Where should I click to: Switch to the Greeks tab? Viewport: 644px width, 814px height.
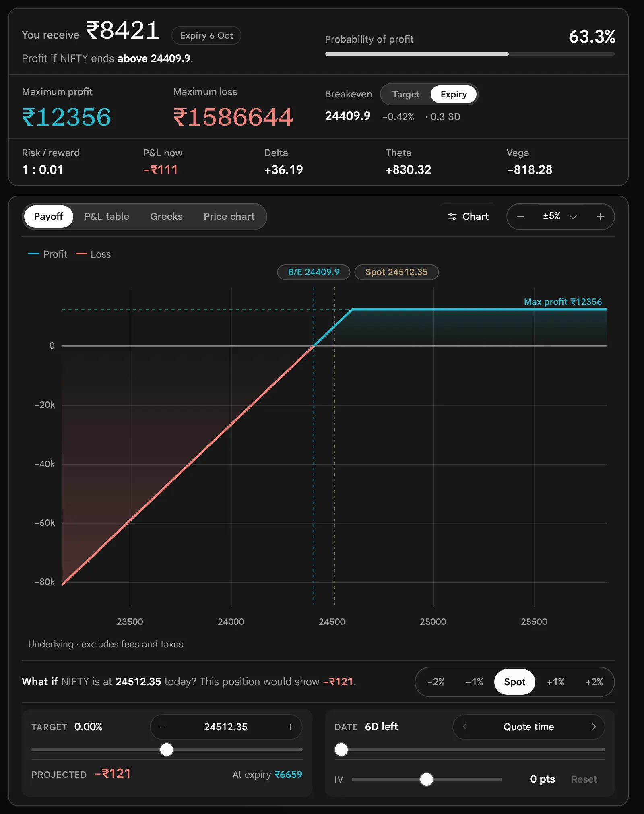166,217
